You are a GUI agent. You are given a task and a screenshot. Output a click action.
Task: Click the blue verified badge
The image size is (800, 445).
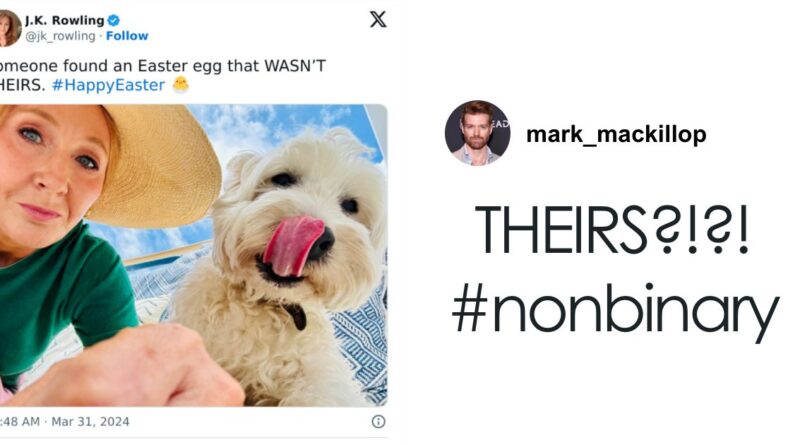[114, 20]
